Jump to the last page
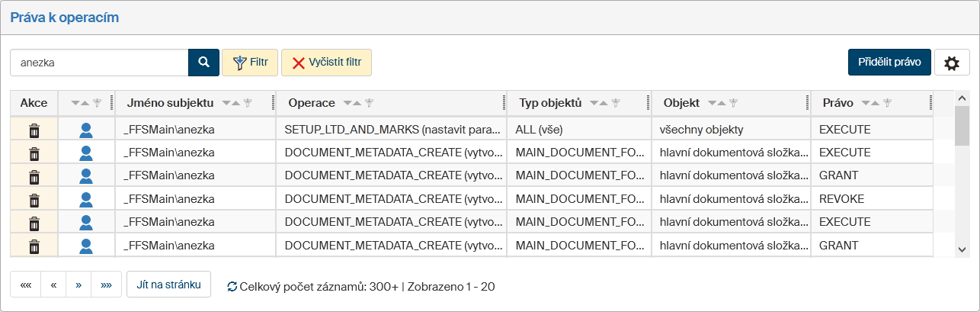This screenshot has height=312, width=980. pos(106,285)
